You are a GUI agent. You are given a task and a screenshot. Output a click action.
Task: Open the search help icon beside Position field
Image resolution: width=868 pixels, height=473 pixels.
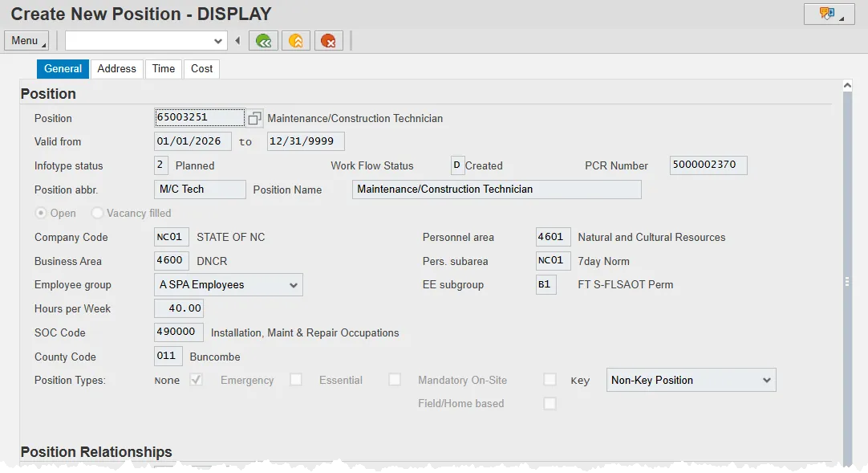[254, 118]
